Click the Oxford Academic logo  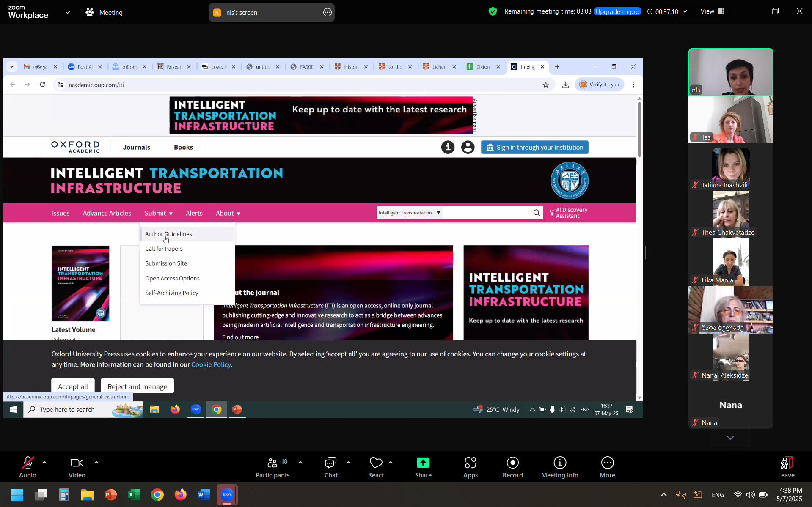(75, 147)
